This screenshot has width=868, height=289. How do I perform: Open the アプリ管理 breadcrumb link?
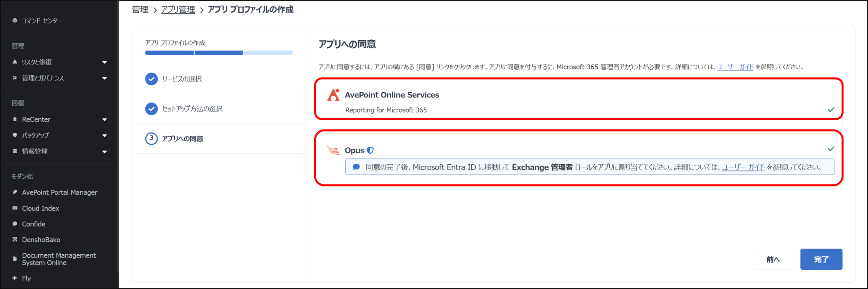[x=178, y=10]
